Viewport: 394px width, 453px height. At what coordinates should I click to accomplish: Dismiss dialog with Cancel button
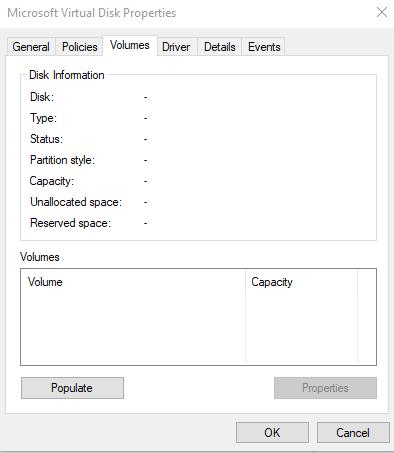tap(353, 433)
